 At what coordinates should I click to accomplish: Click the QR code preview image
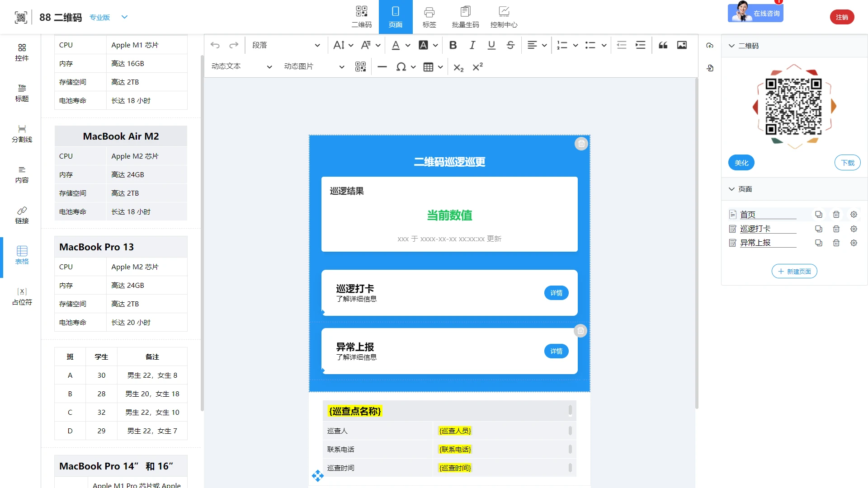[794, 107]
